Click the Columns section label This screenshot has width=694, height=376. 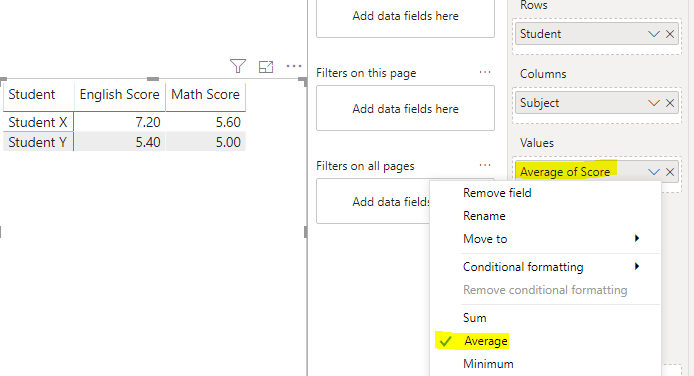(543, 74)
